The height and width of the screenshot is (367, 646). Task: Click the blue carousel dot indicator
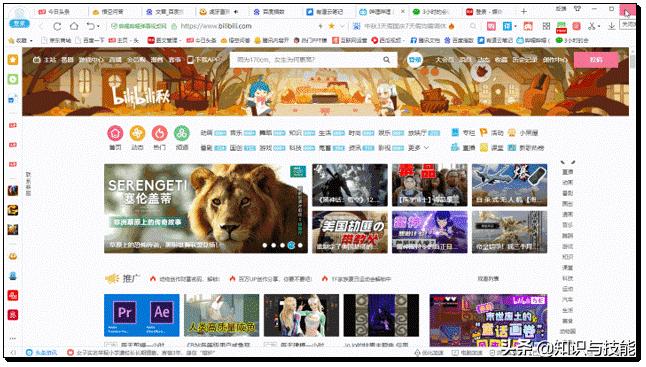point(291,245)
